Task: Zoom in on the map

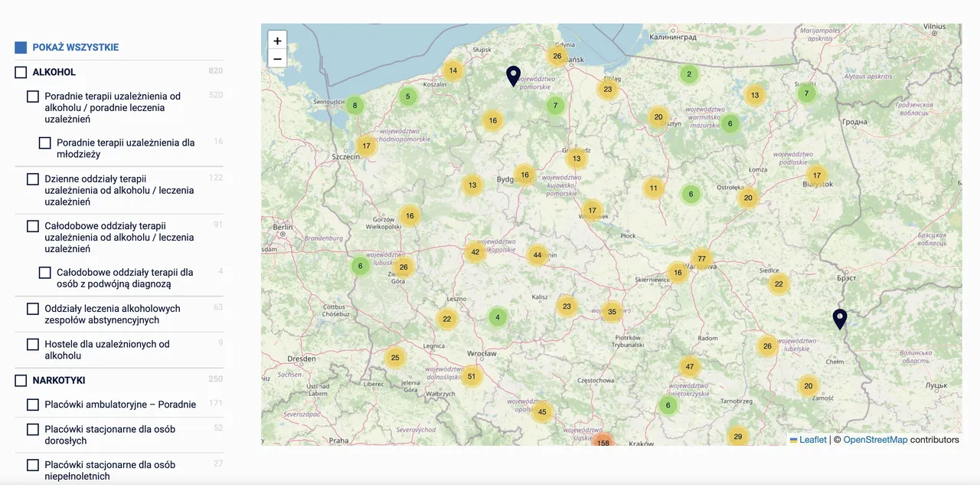Action: coord(277,41)
